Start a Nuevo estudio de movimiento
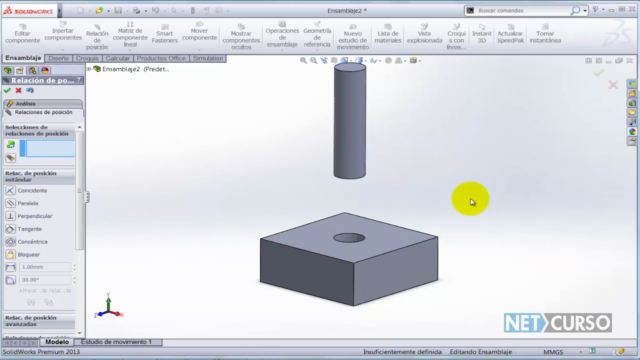This screenshot has height=360, width=640. click(x=353, y=37)
